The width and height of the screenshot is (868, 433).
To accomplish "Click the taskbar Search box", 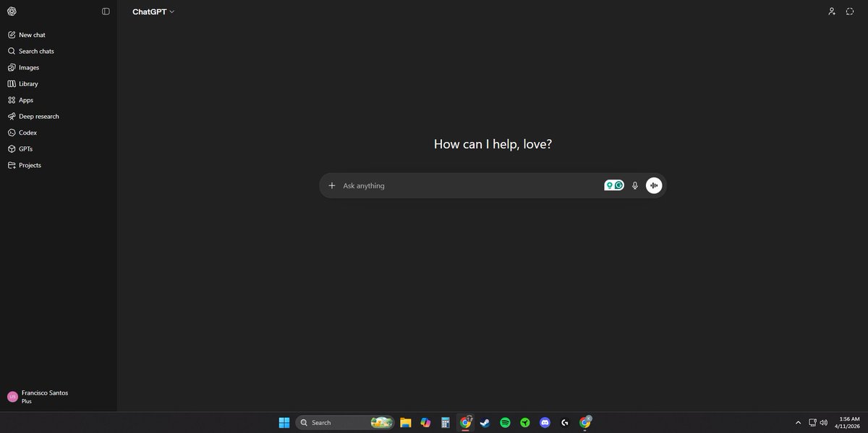I will pyautogui.click(x=344, y=423).
